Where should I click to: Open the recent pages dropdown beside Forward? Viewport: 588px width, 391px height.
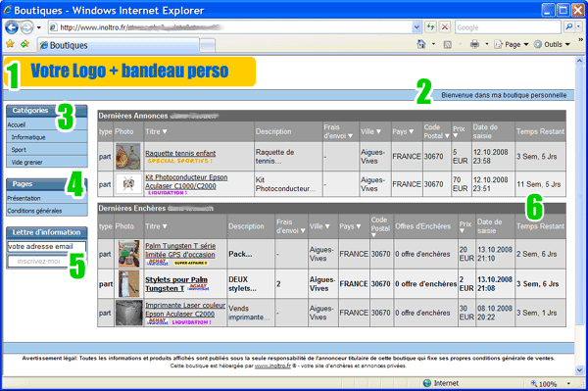(x=38, y=27)
